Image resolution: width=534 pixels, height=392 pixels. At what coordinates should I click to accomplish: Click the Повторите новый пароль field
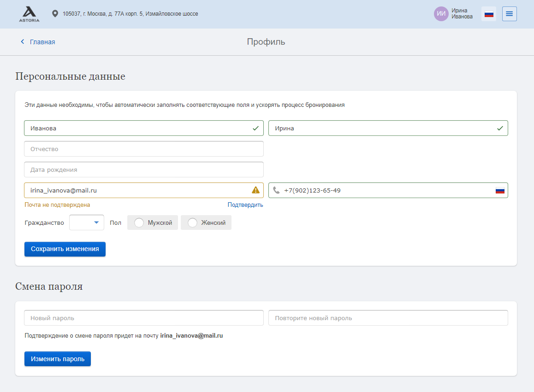point(388,318)
